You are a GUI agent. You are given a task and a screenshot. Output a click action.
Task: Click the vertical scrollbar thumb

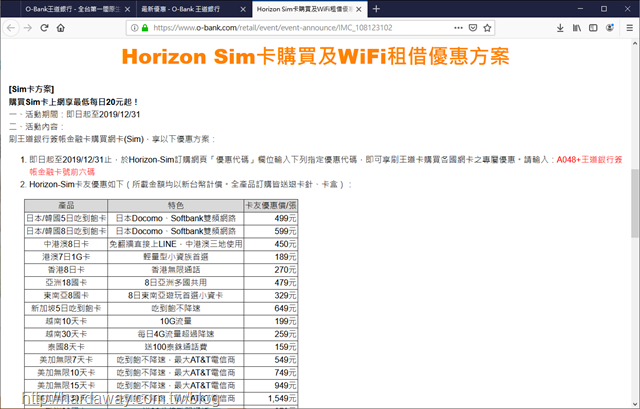635,203
